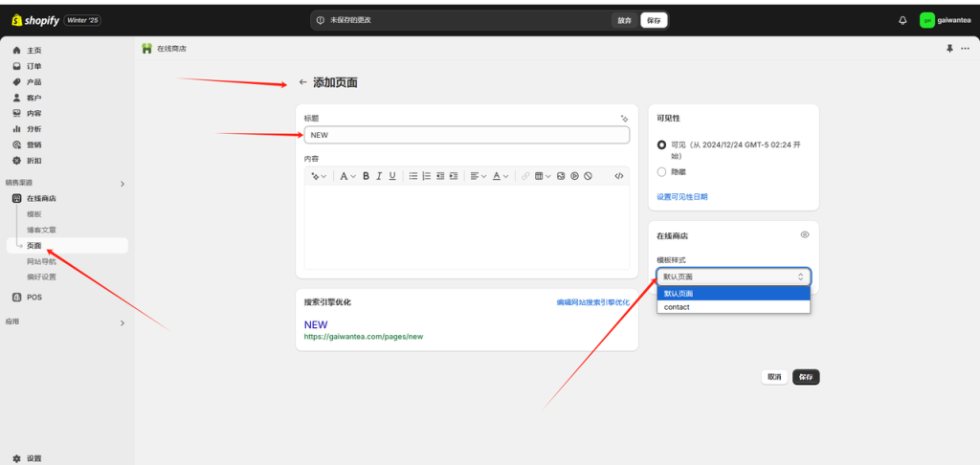Focus the 标题 field containing NEW
This screenshot has height=465, width=980.
[x=467, y=134]
